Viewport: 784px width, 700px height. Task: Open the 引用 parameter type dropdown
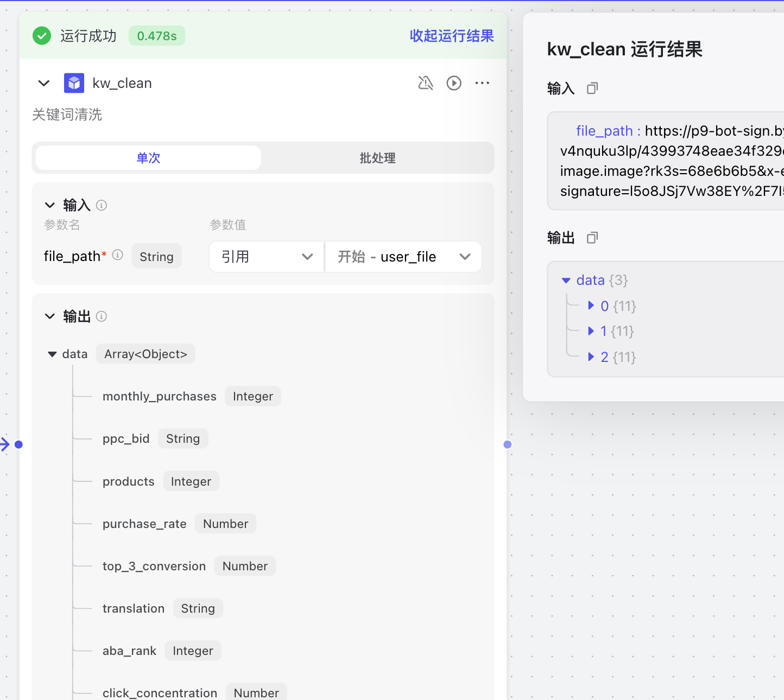[267, 257]
